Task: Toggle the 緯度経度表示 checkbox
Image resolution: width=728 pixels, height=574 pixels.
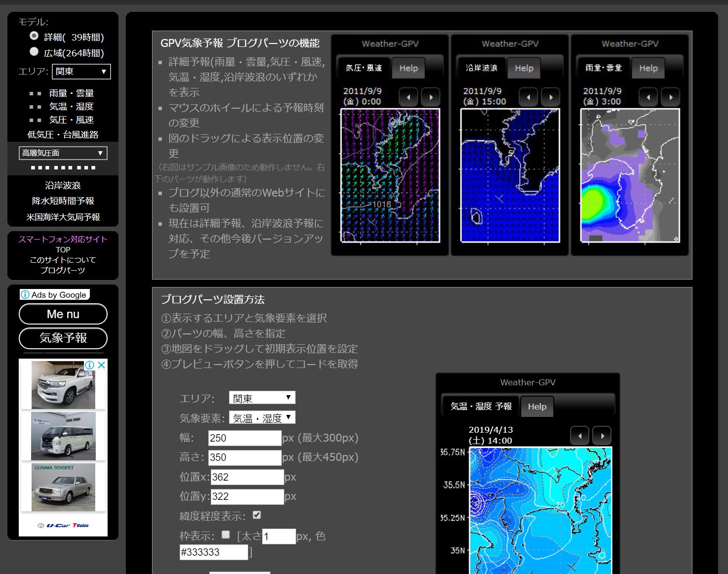Action: coord(257,515)
